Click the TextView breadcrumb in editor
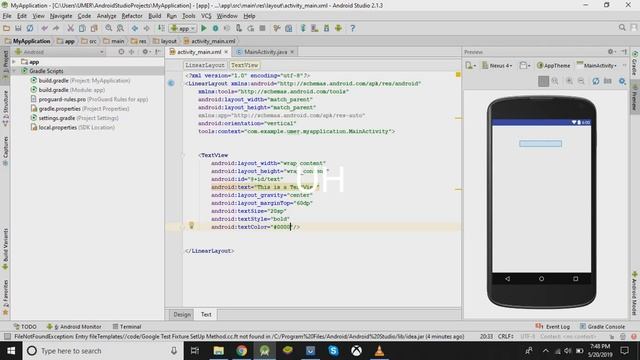The image size is (640, 360). (x=244, y=65)
